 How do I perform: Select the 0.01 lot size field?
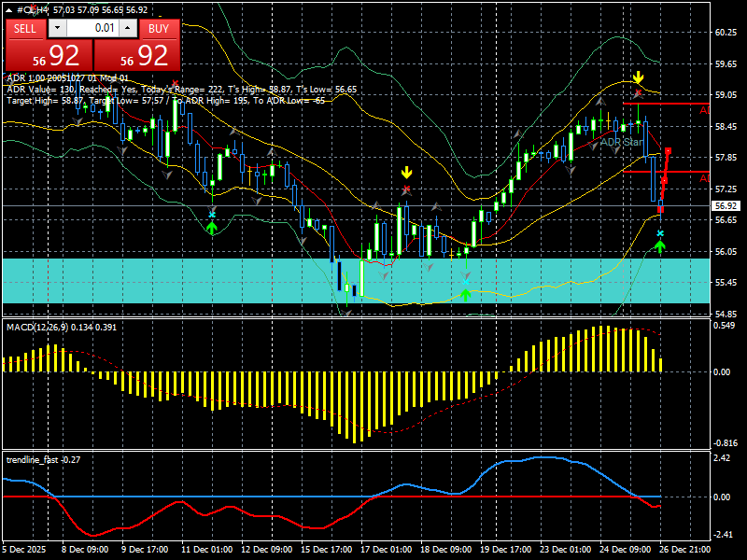click(92, 28)
